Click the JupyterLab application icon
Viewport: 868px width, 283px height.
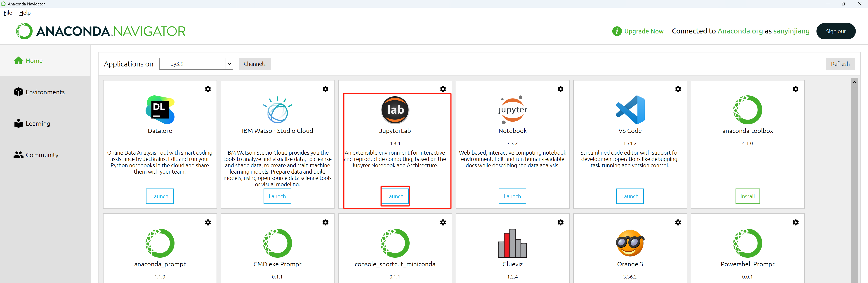(x=395, y=110)
